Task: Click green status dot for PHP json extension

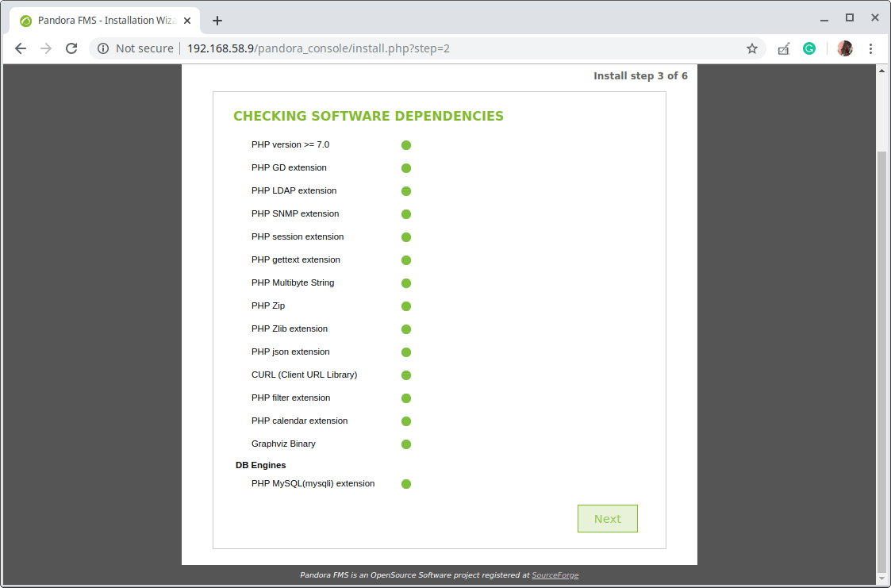Action: (405, 352)
